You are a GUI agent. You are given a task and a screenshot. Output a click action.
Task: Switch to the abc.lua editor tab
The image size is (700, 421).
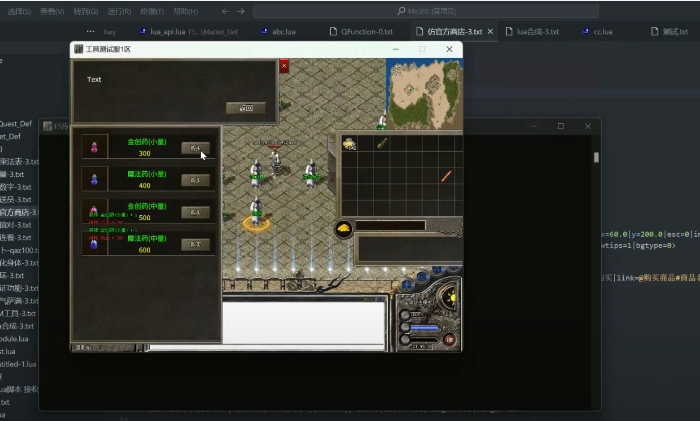pyautogui.click(x=283, y=31)
